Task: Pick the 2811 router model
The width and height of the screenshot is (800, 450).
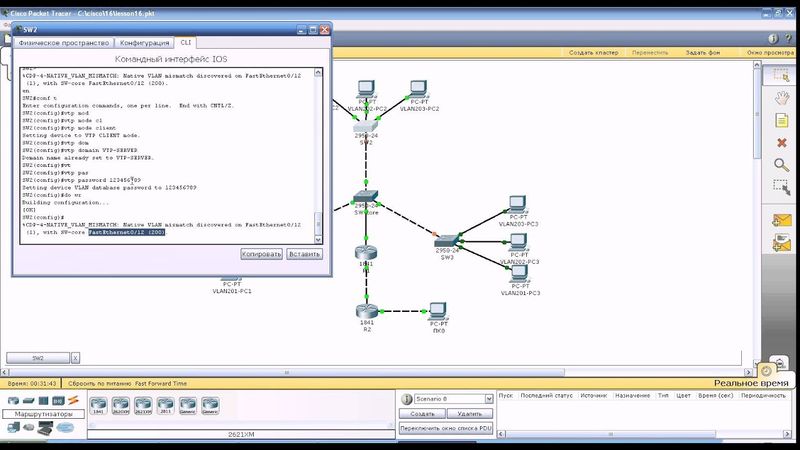Action: 165,406
